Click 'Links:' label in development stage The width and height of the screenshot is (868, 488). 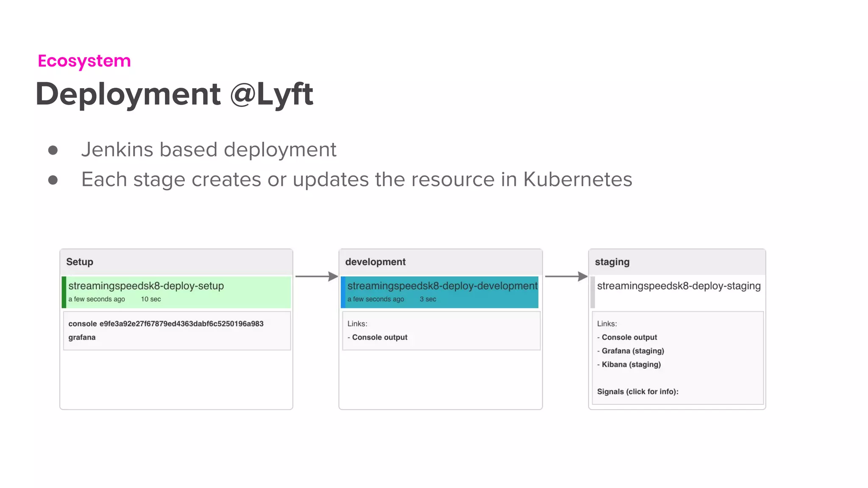357,324
